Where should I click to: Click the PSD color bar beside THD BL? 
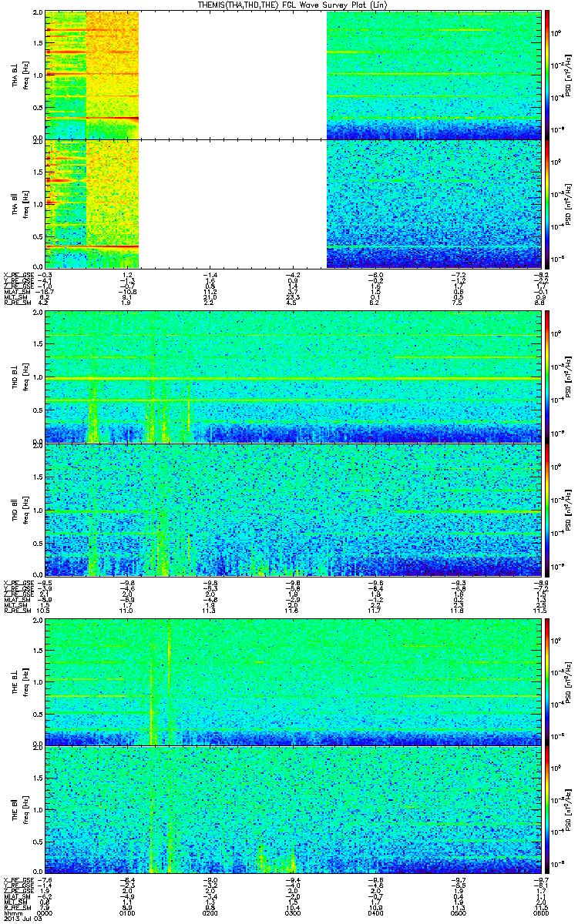pyautogui.click(x=548, y=377)
